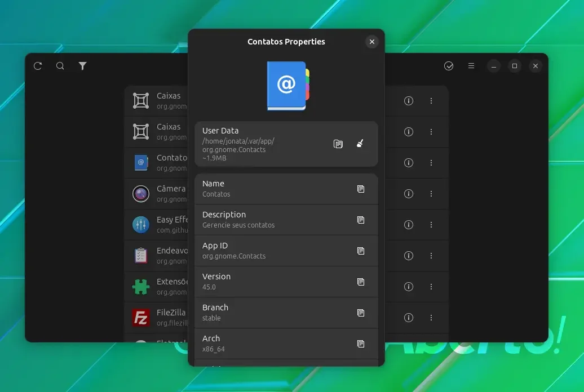
Task: Select the Endeavour app row
Action: pos(157,255)
